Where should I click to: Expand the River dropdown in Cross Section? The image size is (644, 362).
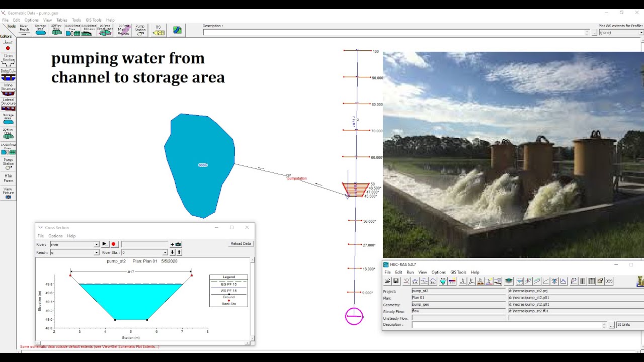point(97,244)
